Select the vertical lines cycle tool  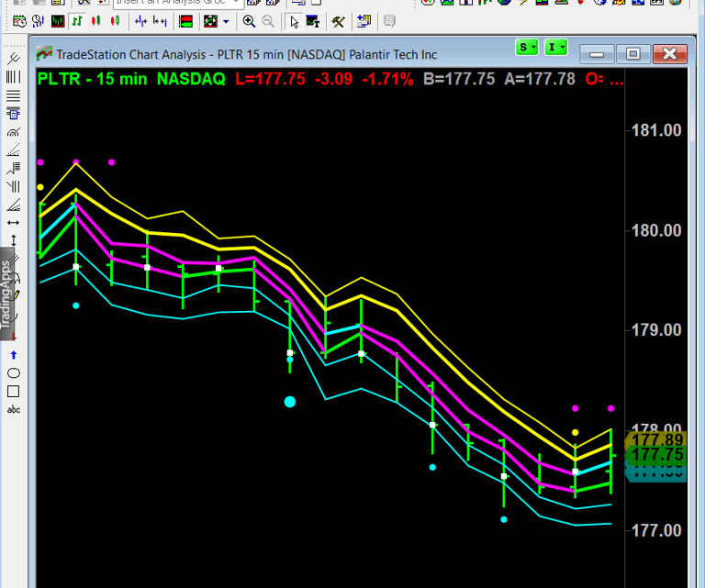(14, 77)
